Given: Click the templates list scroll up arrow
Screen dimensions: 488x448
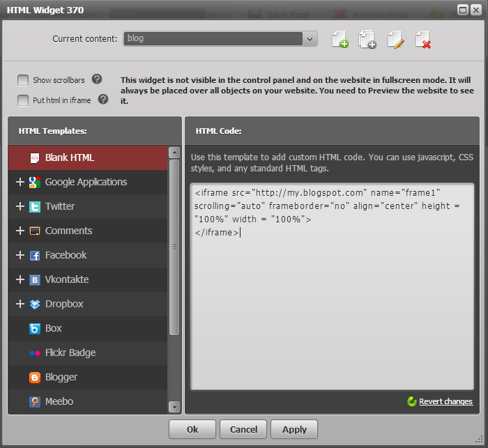Looking at the screenshot, I should (174, 153).
